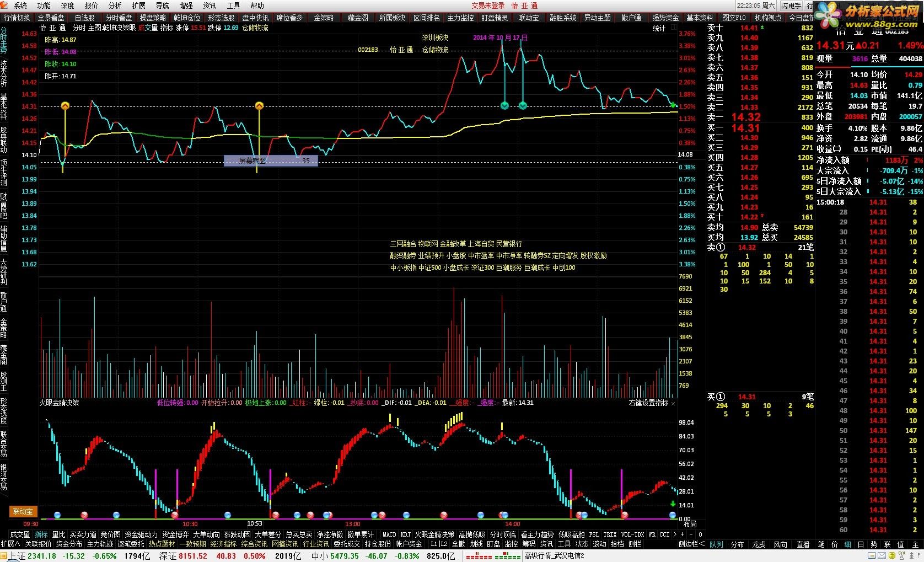Select the 价 view toggle
The height and width of the screenshot is (562, 924).
pyautogui.click(x=835, y=544)
